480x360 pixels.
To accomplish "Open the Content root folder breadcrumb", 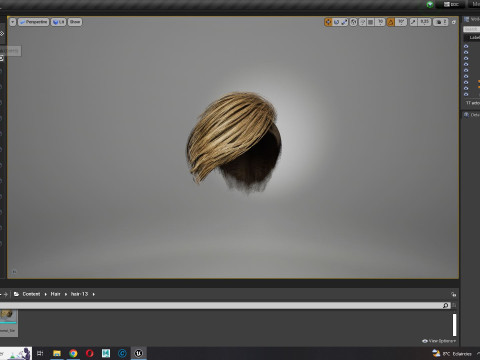I will coord(31,294).
